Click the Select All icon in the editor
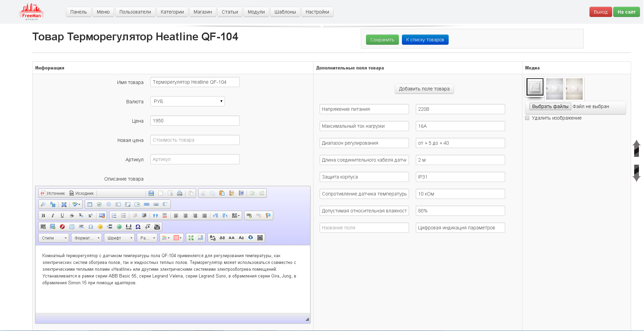The image size is (644, 331). [64, 204]
